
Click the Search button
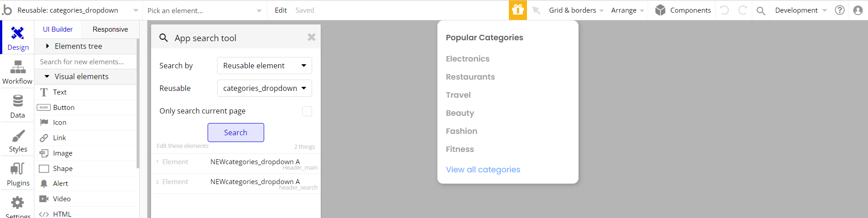236,133
